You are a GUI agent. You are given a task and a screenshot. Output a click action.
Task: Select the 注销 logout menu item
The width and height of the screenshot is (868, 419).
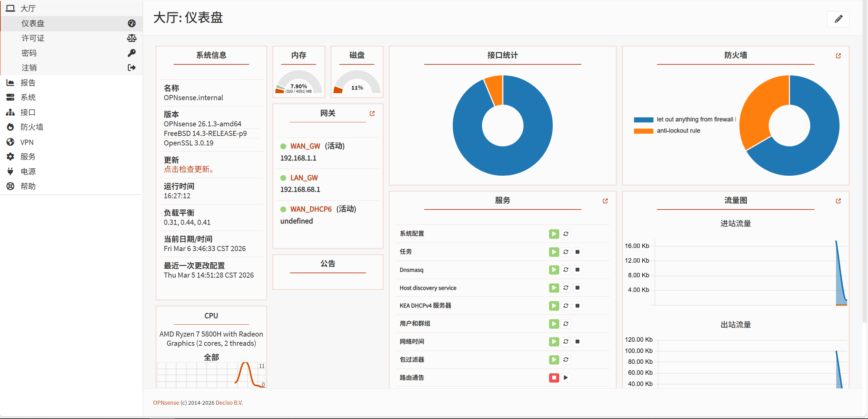tap(29, 68)
